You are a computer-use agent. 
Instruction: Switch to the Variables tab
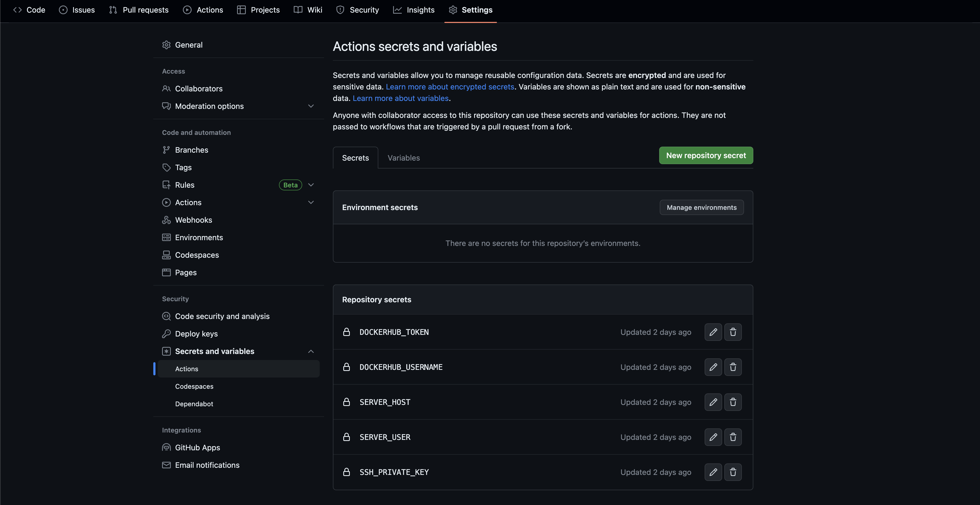coord(403,157)
